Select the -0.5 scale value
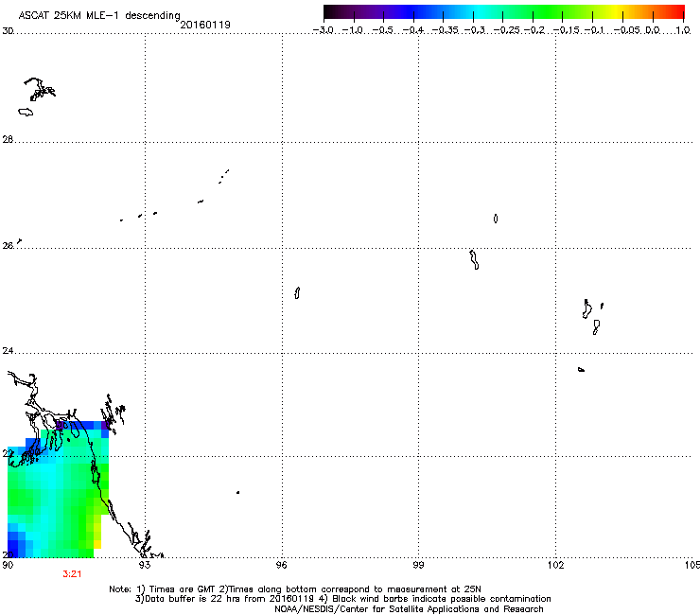The width and height of the screenshot is (700, 615). click(382, 30)
